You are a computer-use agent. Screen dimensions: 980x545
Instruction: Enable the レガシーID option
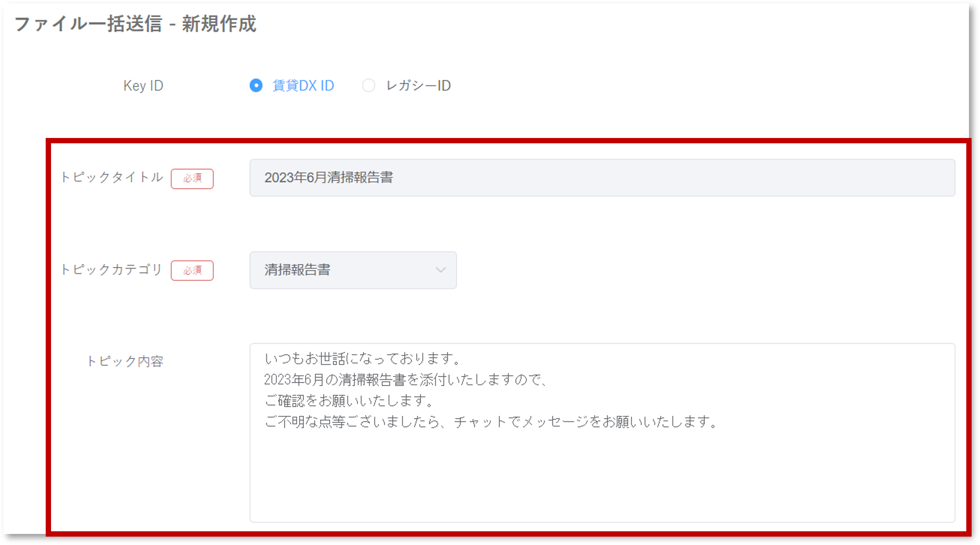(x=369, y=86)
